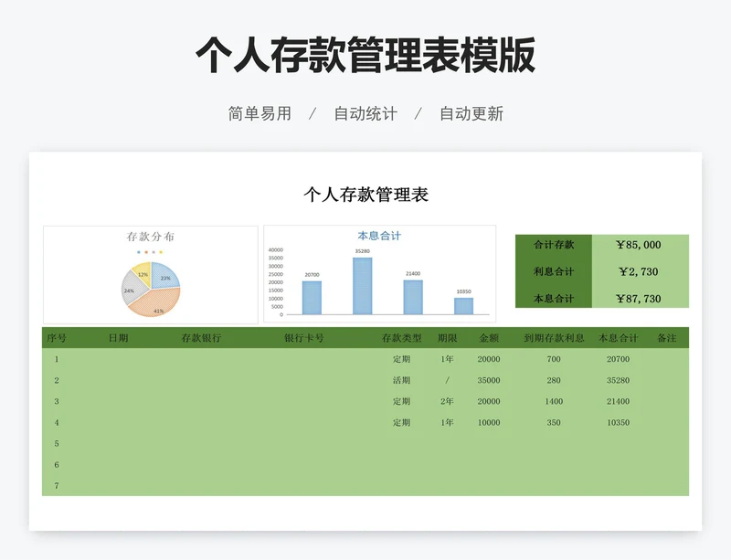
Task: Click the 40000 axis label in bar chart
Action: click(276, 250)
